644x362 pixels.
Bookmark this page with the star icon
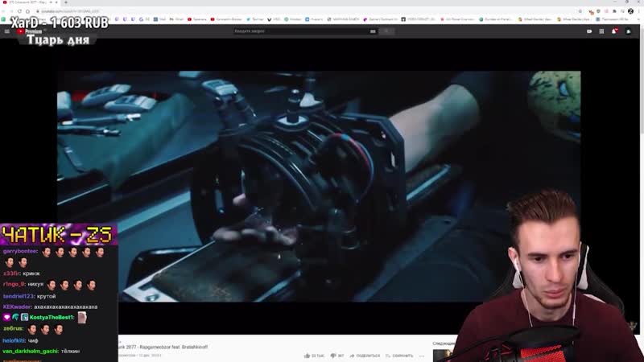click(x=580, y=11)
